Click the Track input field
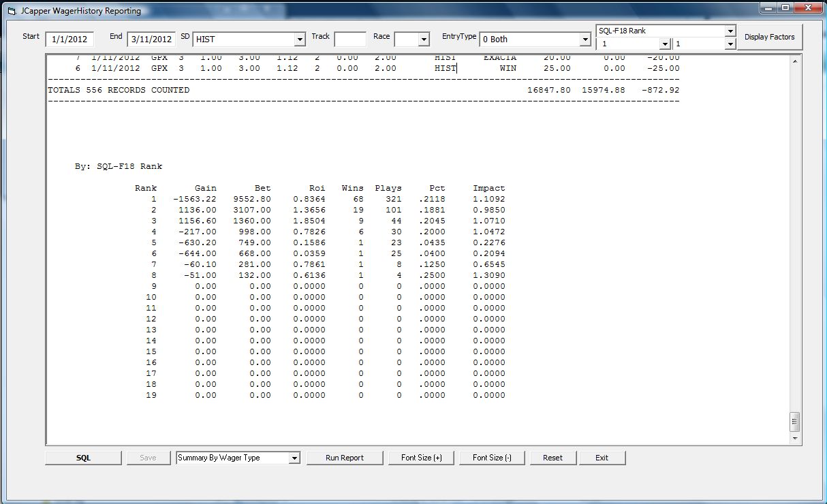 point(350,40)
